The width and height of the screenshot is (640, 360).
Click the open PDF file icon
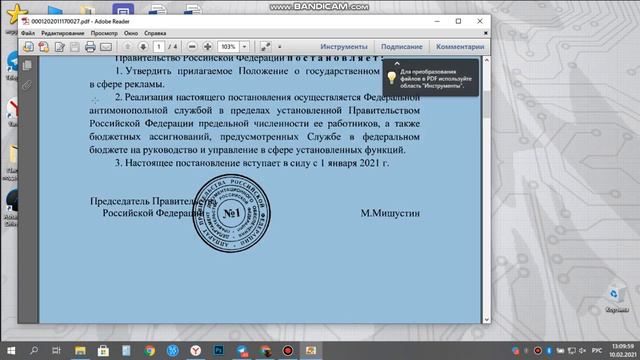pyautogui.click(x=28, y=47)
